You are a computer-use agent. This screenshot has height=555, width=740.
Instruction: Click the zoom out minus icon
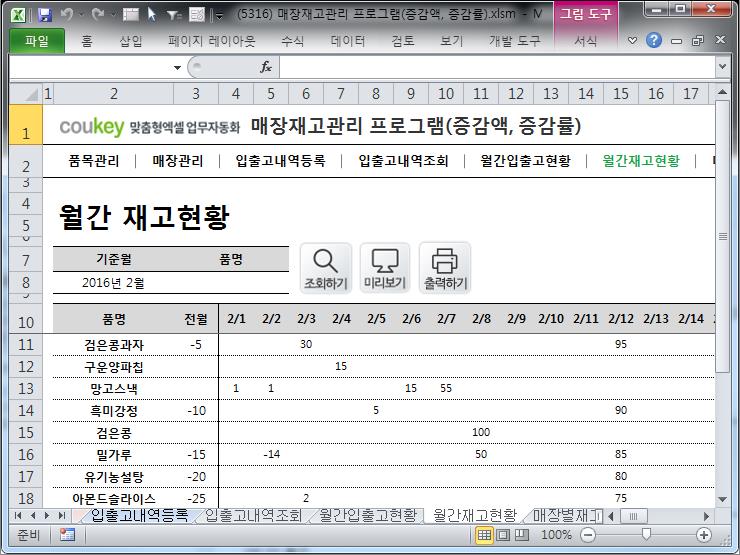click(588, 535)
